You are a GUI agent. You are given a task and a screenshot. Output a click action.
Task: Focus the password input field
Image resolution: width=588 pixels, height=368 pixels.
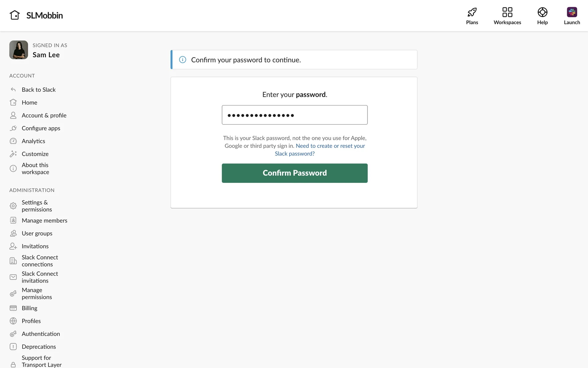pyautogui.click(x=295, y=115)
